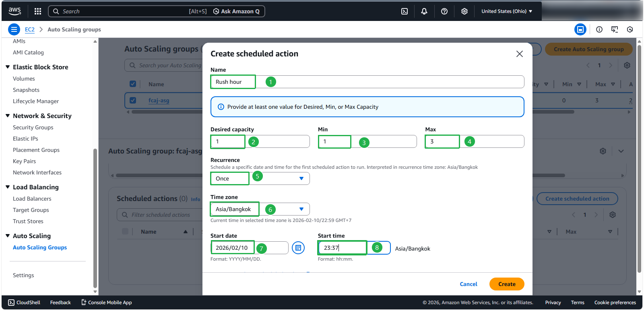This screenshot has height=311, width=644.
Task: Click the groups table horizontal scrollbar
Action: pos(352,112)
